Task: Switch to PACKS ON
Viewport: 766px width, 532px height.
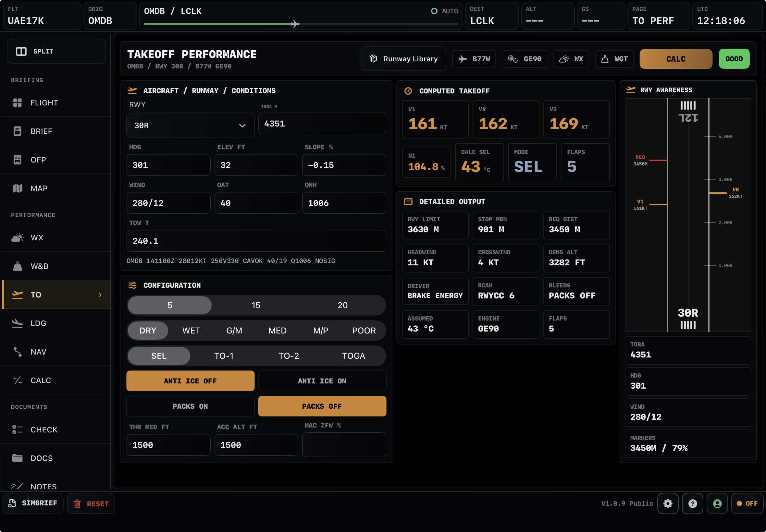Action: 190,406
